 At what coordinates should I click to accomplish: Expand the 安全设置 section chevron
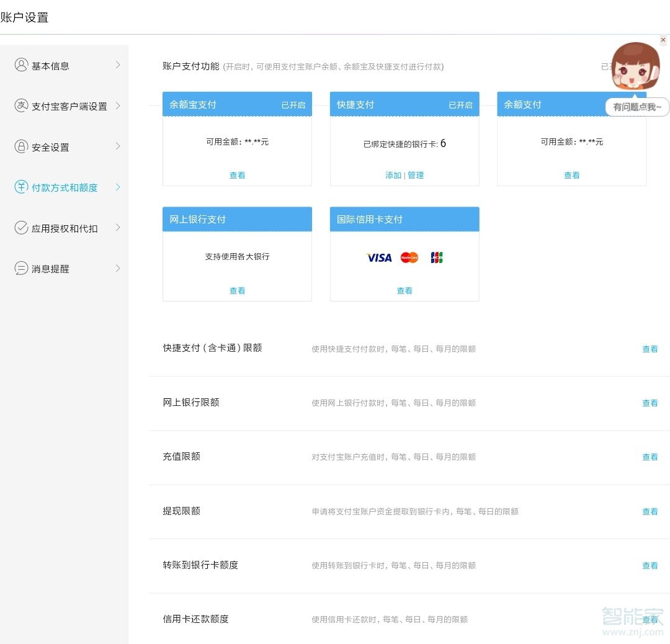coord(118,147)
